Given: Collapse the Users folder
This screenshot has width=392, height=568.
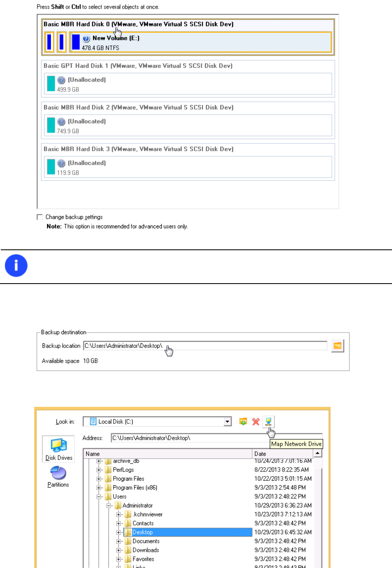Looking at the screenshot, I should click(x=99, y=497).
